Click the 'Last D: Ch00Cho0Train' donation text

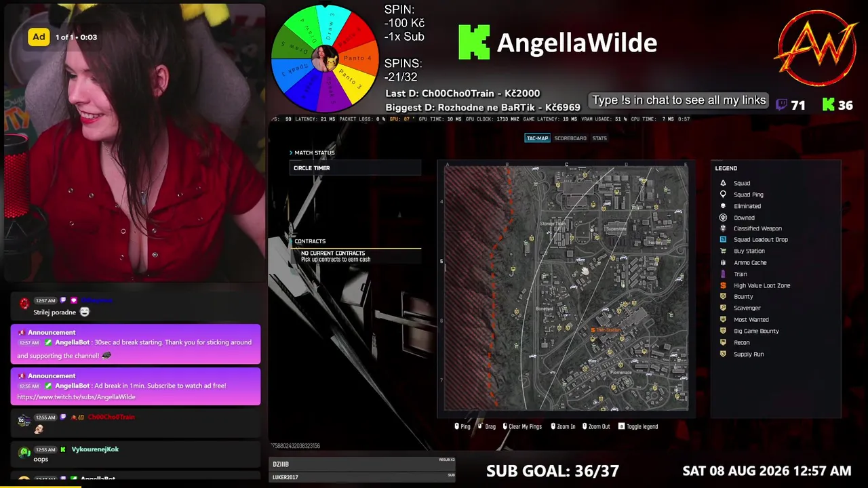pos(462,94)
